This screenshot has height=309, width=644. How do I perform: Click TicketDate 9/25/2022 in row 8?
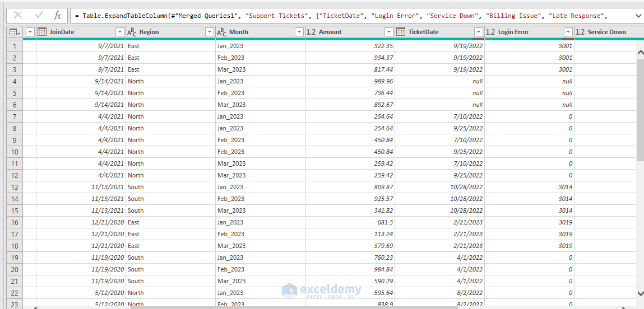439,128
